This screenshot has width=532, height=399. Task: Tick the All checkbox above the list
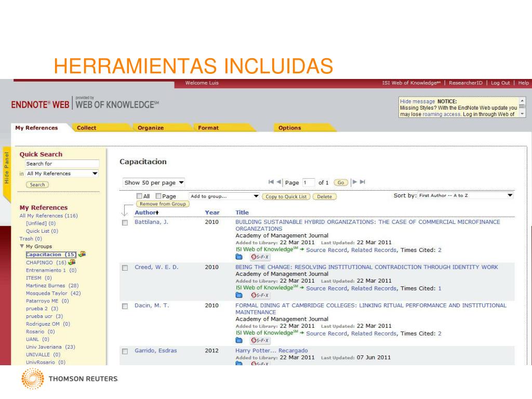[139, 196]
